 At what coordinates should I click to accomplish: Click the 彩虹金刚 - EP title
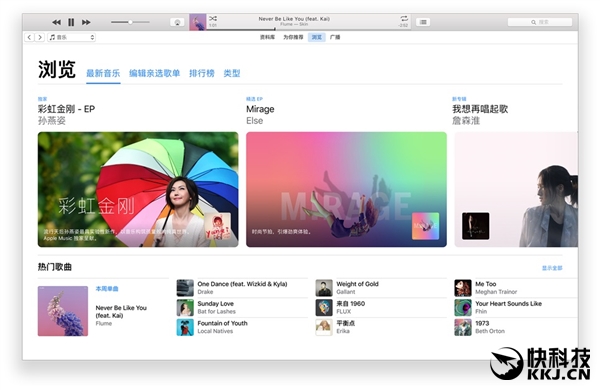(x=66, y=109)
